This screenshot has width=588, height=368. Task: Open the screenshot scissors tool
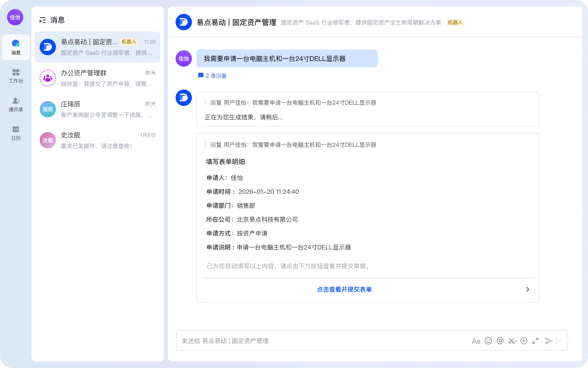coord(511,341)
